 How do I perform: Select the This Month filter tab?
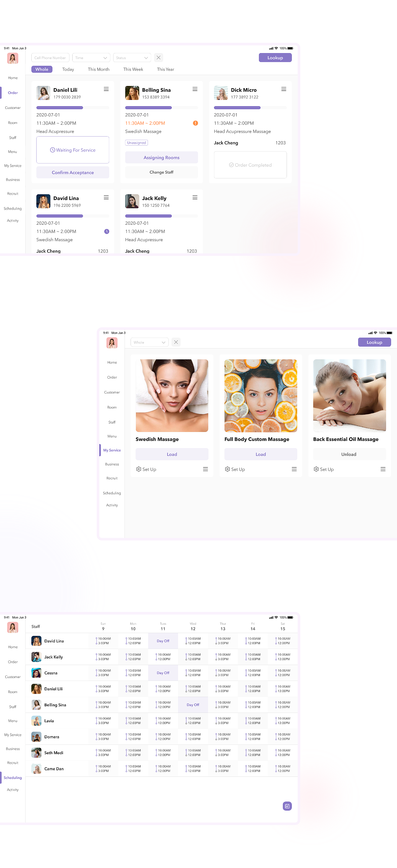tap(99, 69)
